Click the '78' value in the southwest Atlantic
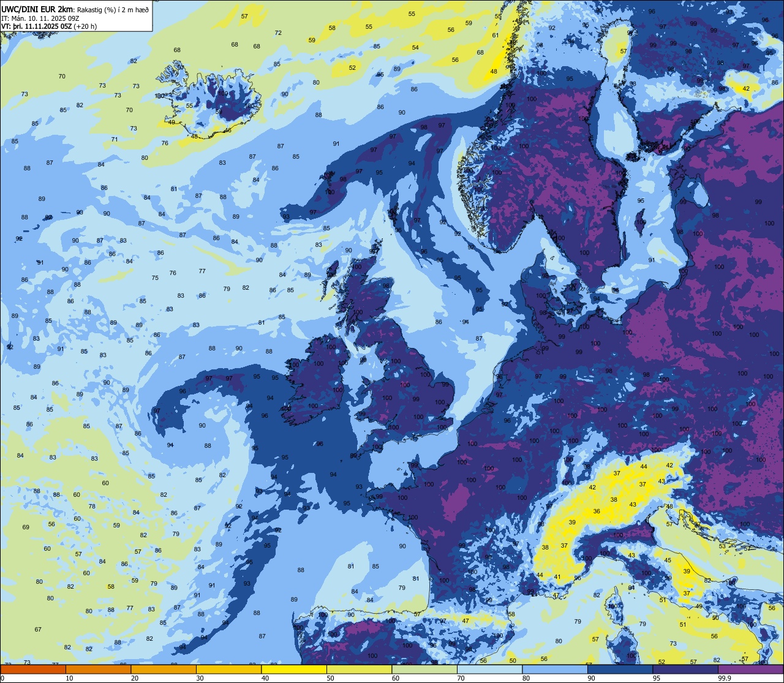The height and width of the screenshot is (683, 784). click(92, 506)
